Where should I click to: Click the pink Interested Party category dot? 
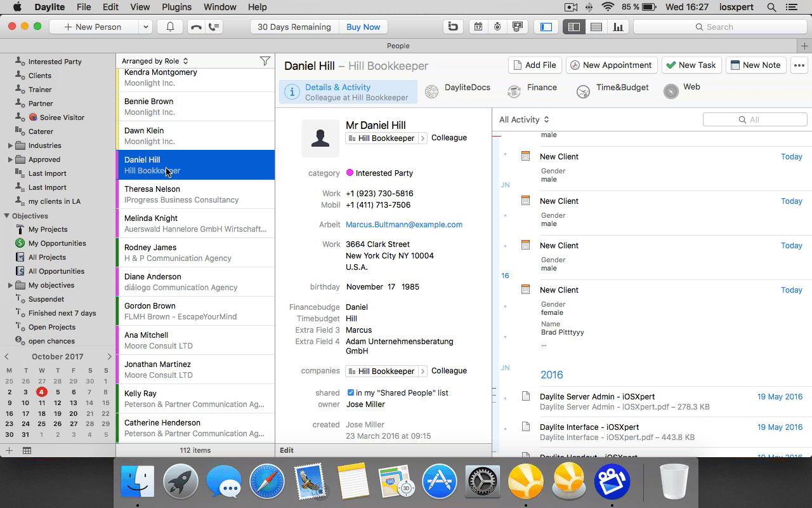(x=350, y=173)
